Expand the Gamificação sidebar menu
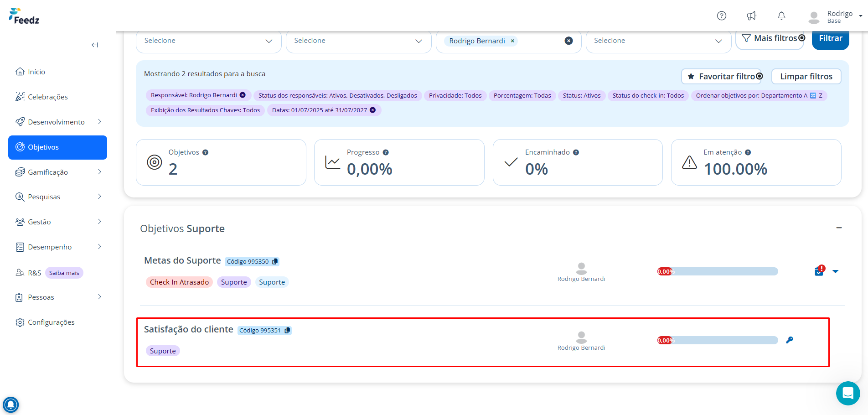 [99, 172]
